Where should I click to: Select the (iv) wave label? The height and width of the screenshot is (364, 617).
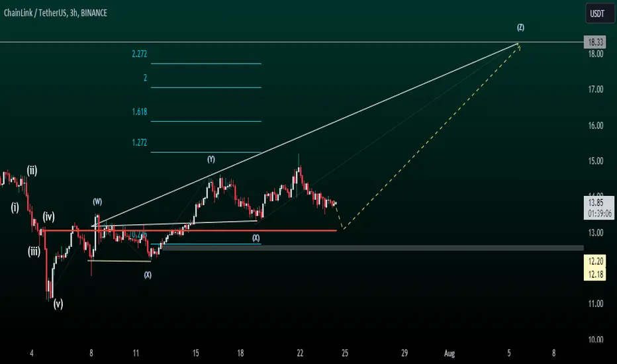point(49,217)
